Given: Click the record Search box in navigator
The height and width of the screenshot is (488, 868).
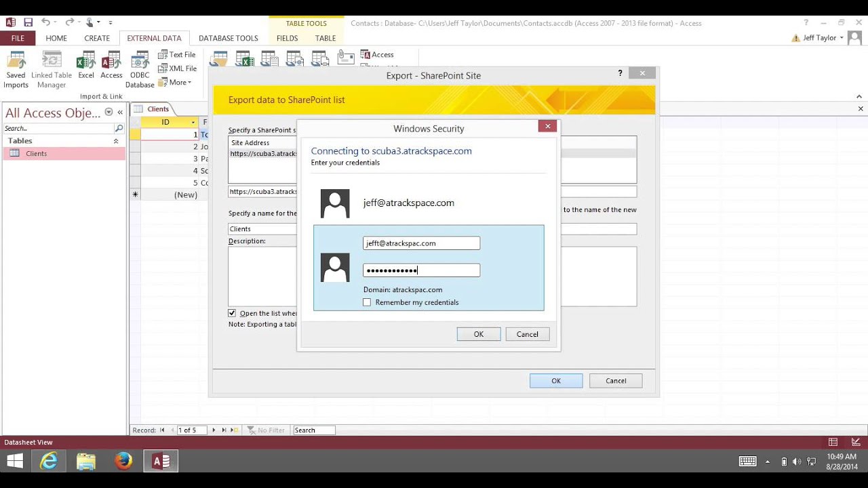Looking at the screenshot, I should [314, 430].
